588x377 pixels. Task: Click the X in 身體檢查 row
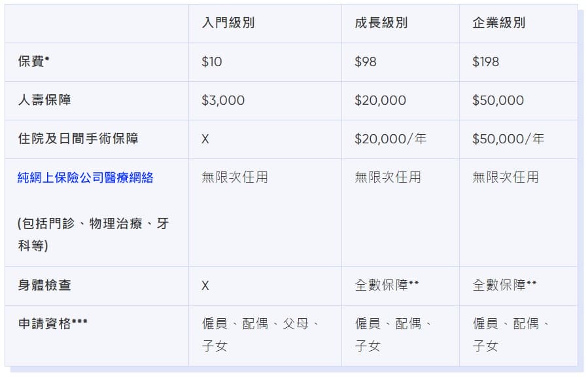(205, 285)
